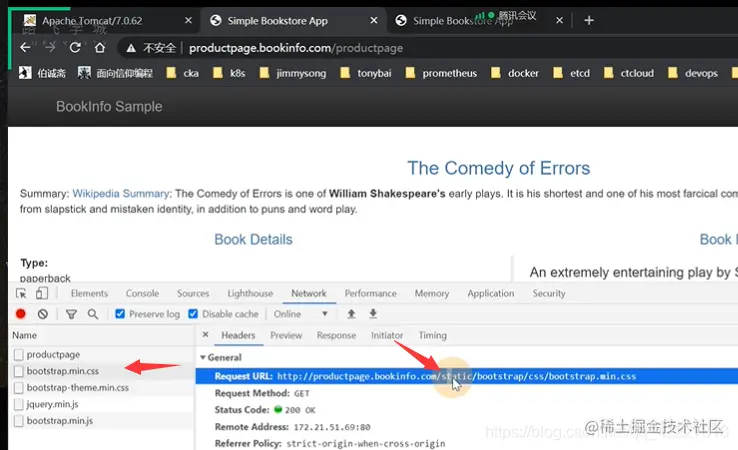The image size is (738, 450).
Task: Open DevTools Network tab
Action: [x=309, y=293]
